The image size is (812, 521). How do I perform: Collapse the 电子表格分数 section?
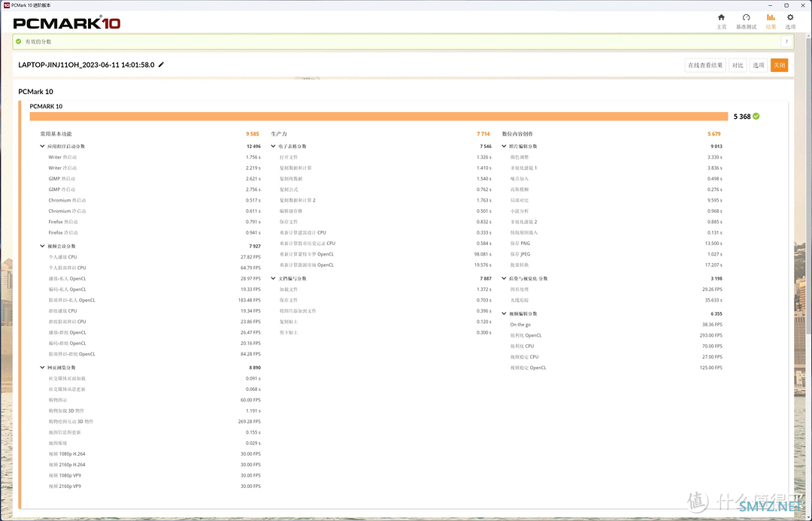(274, 147)
